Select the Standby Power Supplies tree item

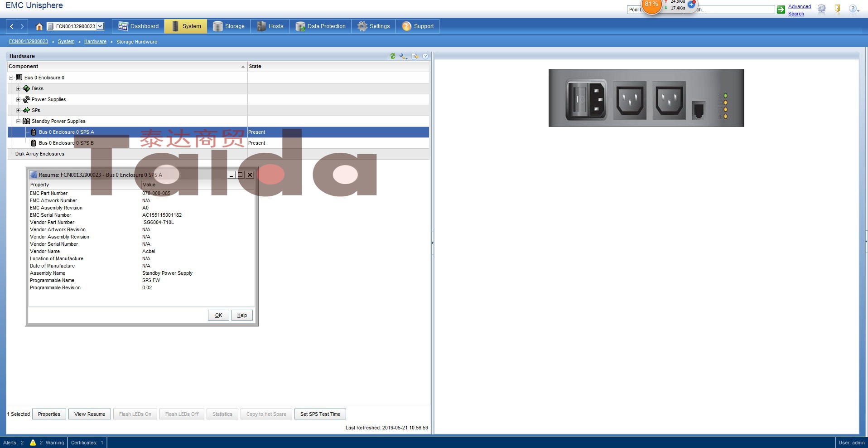tap(58, 122)
